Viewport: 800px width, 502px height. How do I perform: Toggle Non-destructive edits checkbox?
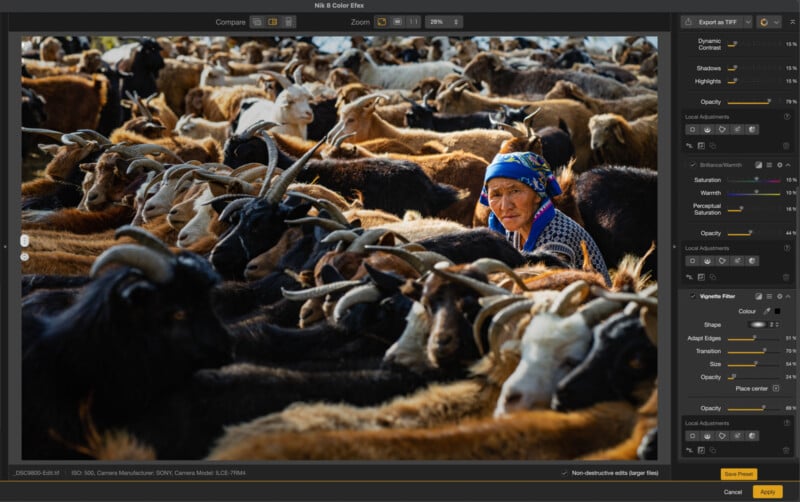coord(565,472)
